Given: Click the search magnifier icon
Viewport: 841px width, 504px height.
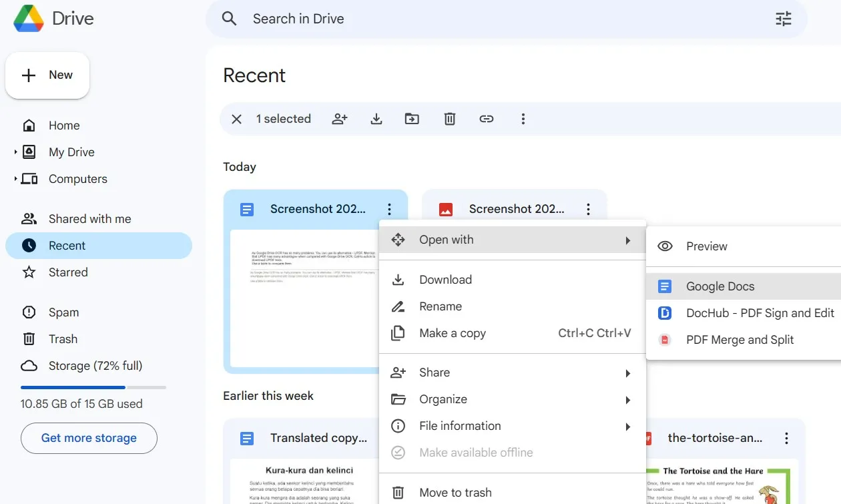Looking at the screenshot, I should (x=229, y=19).
